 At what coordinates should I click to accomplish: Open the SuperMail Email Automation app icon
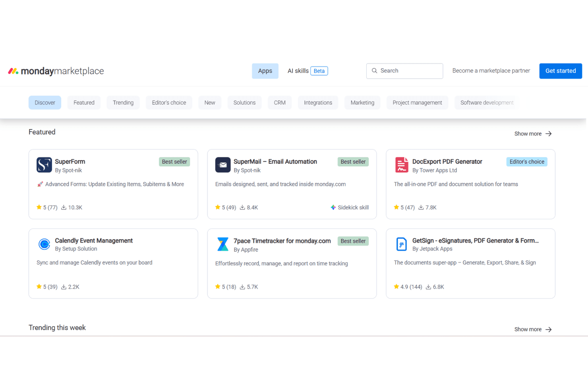223,165
